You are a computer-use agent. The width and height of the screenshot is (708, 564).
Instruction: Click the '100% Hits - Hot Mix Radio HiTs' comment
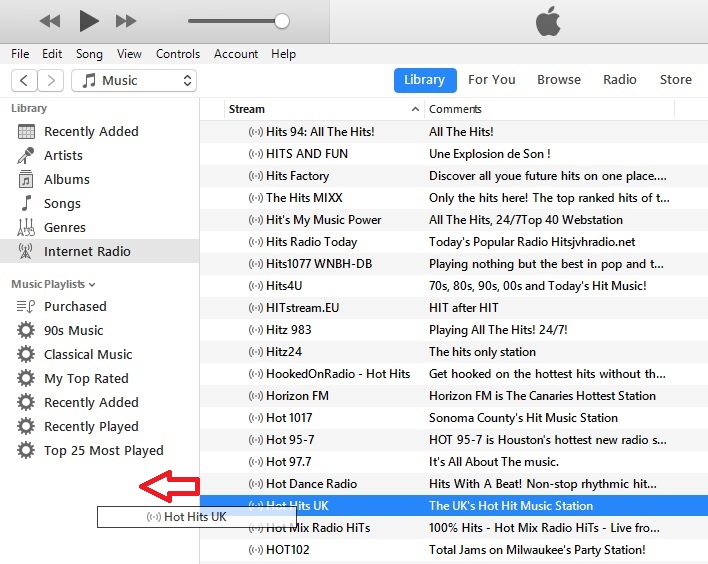coord(544,528)
